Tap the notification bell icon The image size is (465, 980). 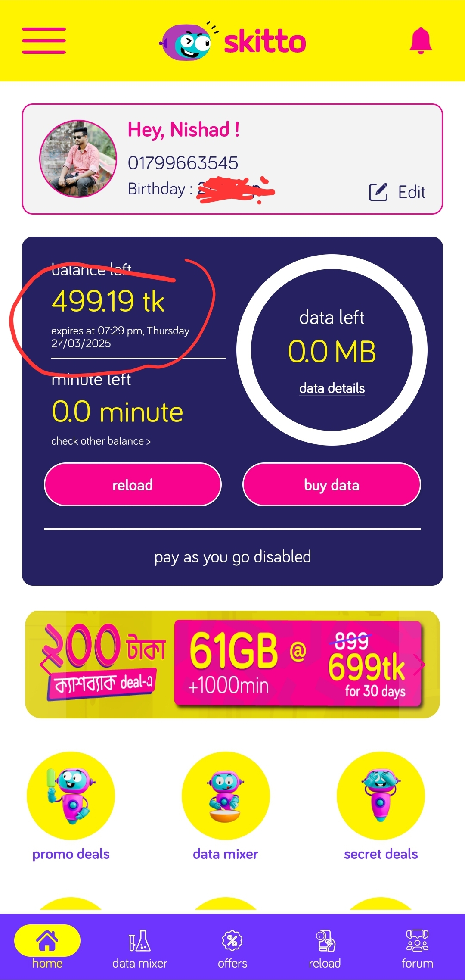click(x=421, y=41)
